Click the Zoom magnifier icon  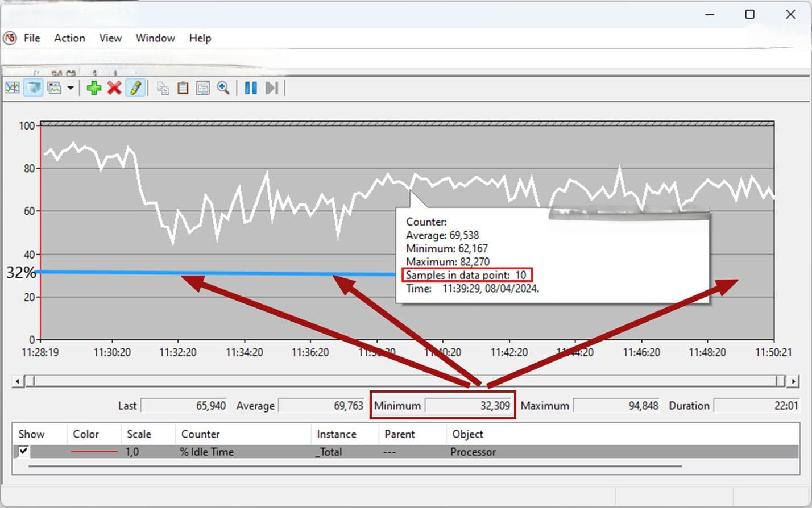223,88
